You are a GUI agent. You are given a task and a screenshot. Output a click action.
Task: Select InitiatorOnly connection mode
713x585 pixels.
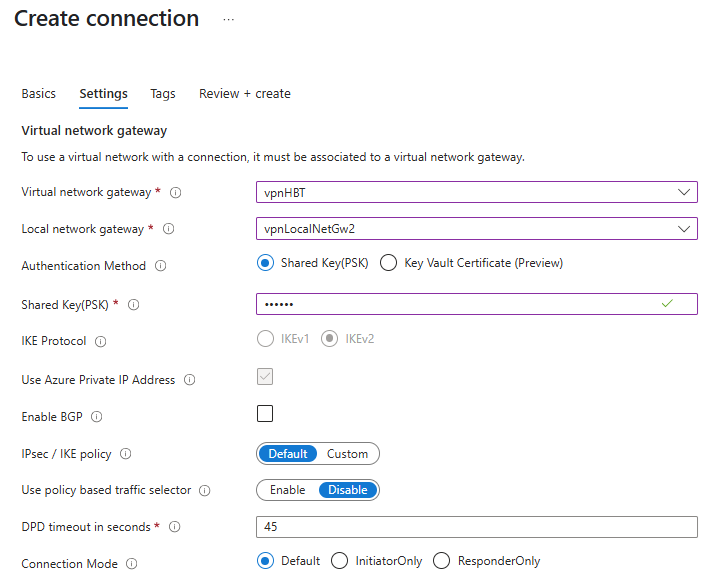339,561
